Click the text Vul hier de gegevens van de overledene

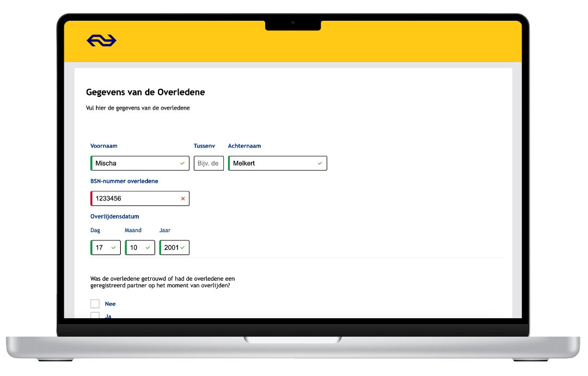(x=138, y=108)
